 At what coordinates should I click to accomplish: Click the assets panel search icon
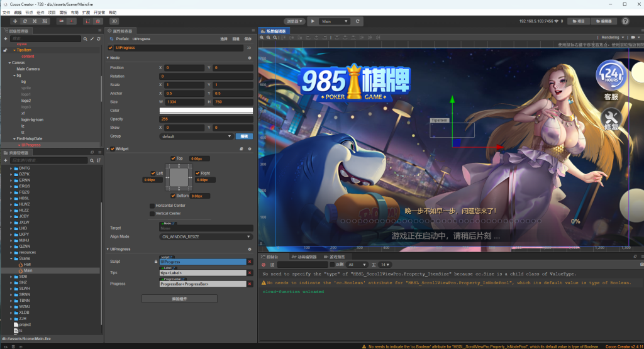(x=92, y=160)
